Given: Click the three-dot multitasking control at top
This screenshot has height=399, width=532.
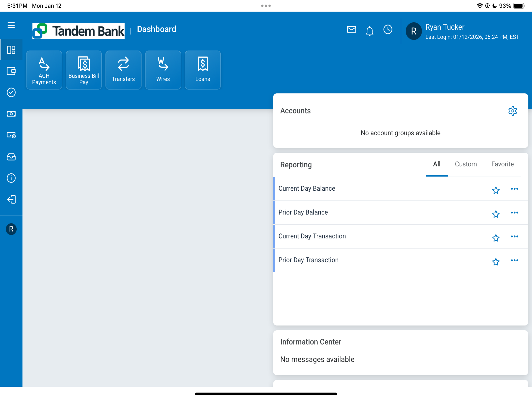Looking at the screenshot, I should coord(266,6).
